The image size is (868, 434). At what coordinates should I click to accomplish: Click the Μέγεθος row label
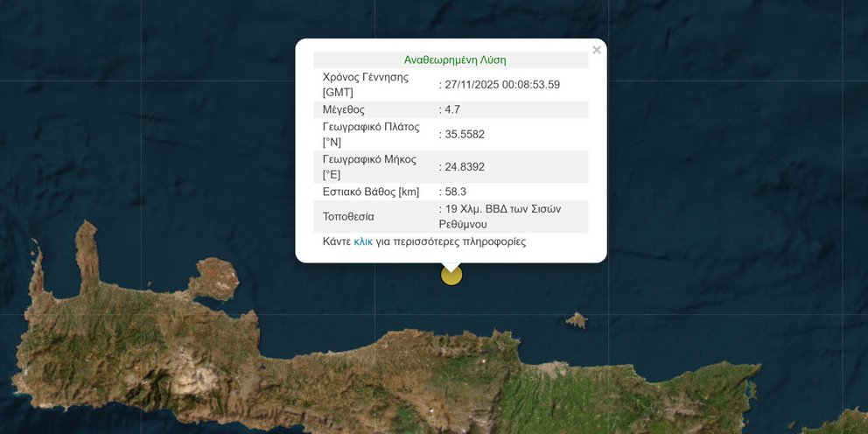pyautogui.click(x=344, y=109)
